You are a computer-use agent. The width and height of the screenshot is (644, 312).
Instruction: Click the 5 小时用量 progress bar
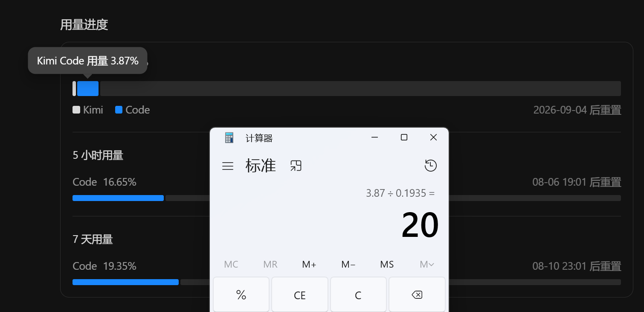pyautogui.click(x=347, y=198)
